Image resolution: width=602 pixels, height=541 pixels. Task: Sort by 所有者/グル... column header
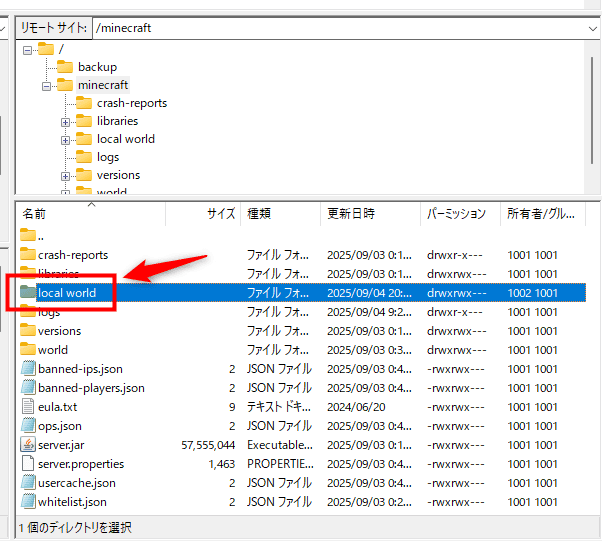[x=543, y=213]
